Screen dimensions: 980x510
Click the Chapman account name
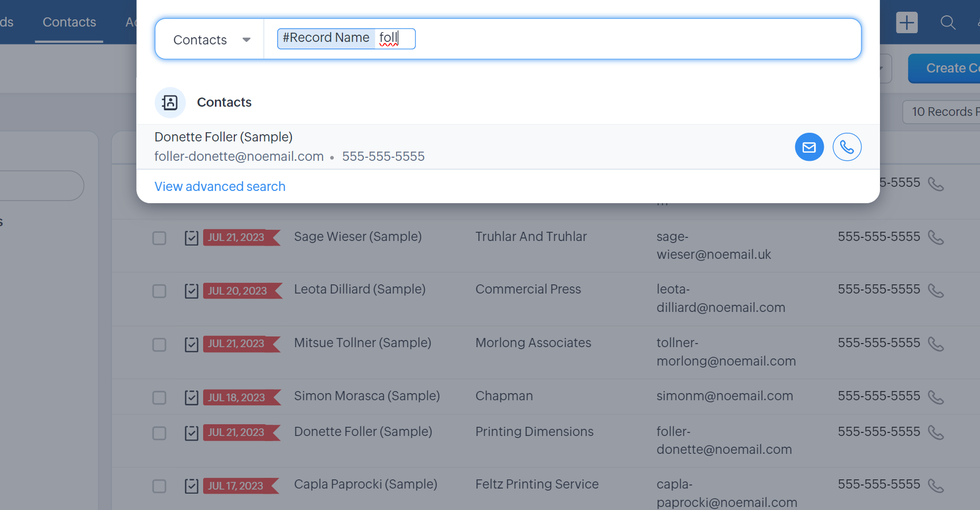504,396
